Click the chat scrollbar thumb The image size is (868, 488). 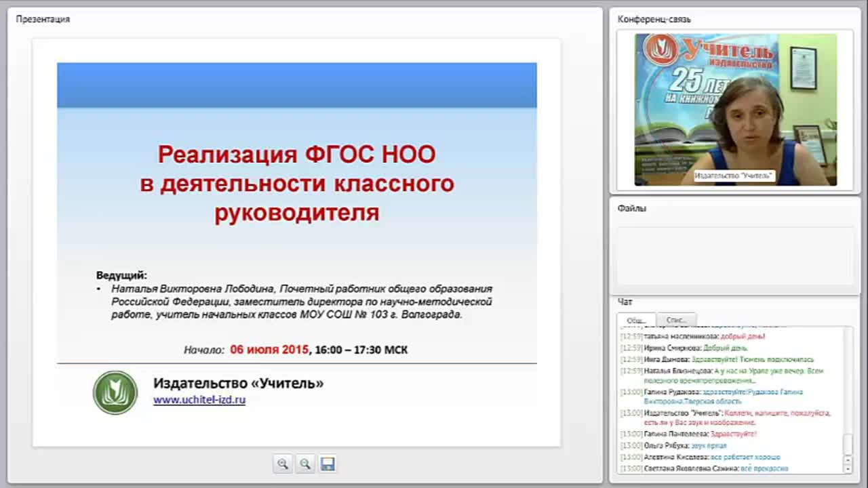click(x=848, y=445)
